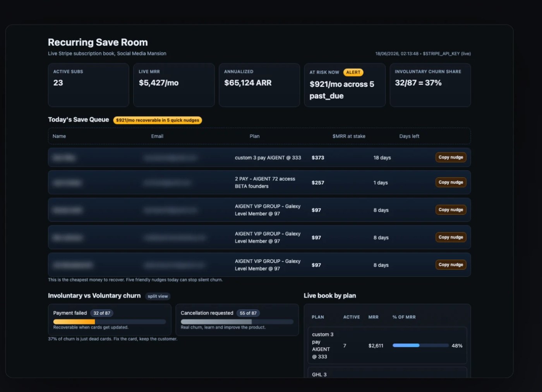Click the custom 3 pay AIGENT queue plan cell

tap(268, 157)
